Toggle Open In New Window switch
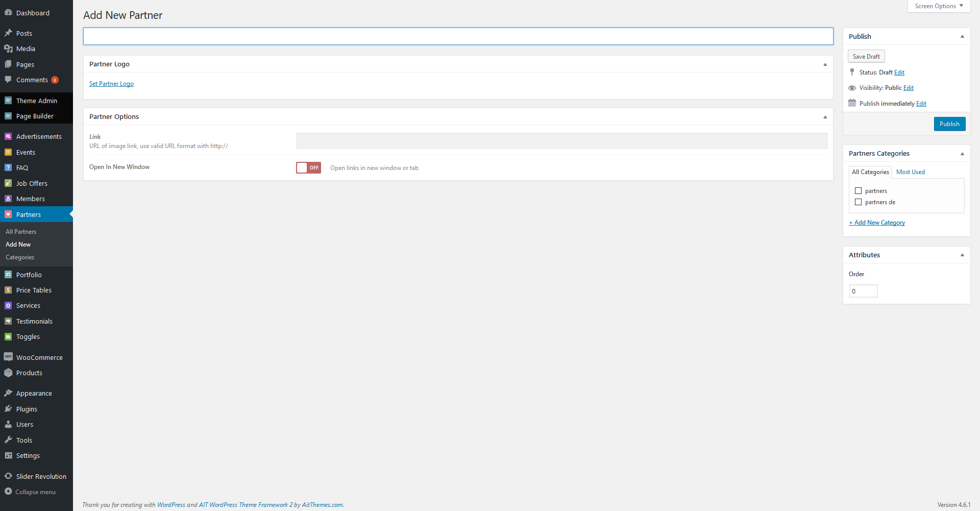The image size is (980, 511). tap(308, 167)
